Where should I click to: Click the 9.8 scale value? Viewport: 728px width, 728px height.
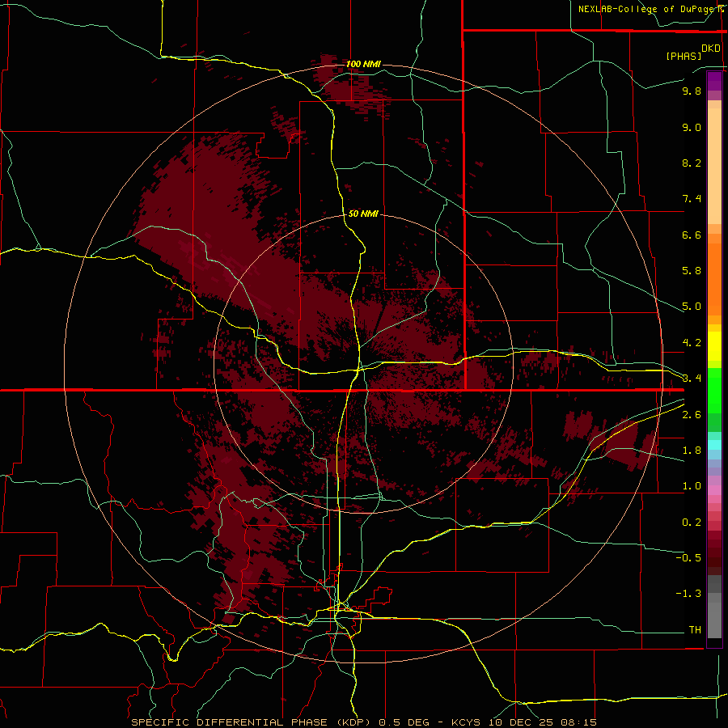click(692, 91)
